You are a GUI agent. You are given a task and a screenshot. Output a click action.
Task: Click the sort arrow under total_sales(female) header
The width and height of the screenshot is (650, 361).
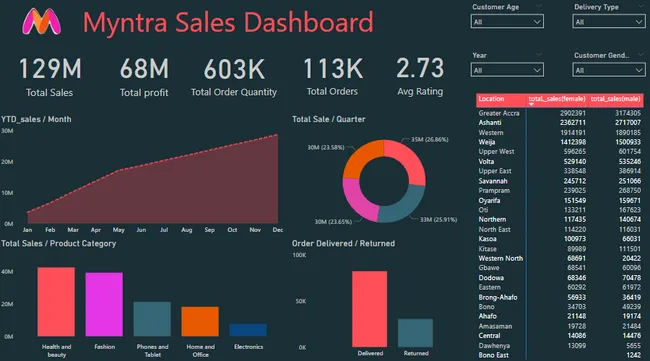pyautogui.click(x=531, y=105)
